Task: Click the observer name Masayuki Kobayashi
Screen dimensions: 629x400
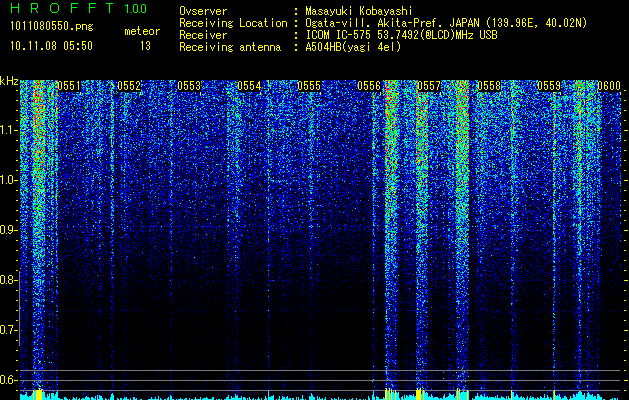Action: click(x=358, y=11)
